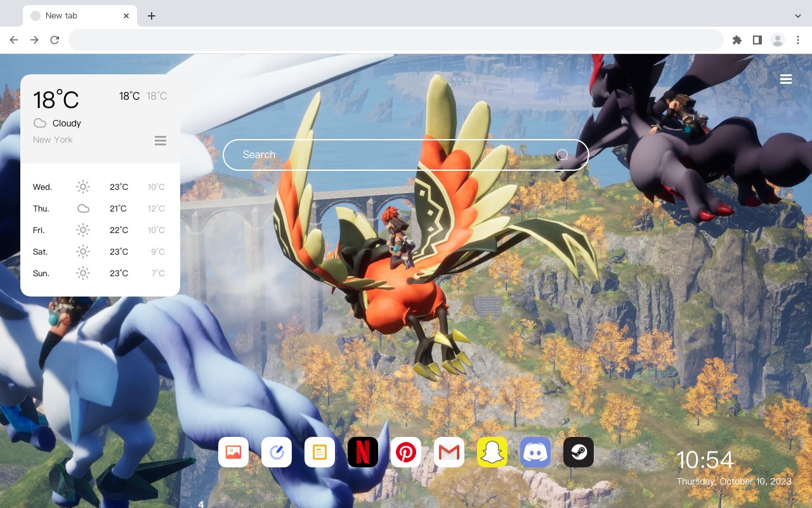
Task: Click Thursday's 21°C high temperature
Action: [118, 208]
